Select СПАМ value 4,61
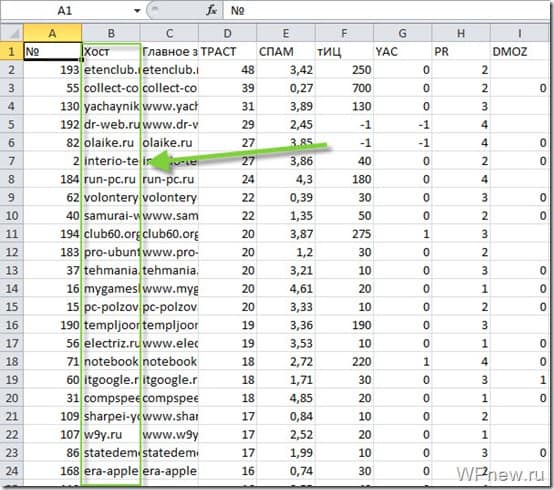 pos(286,289)
